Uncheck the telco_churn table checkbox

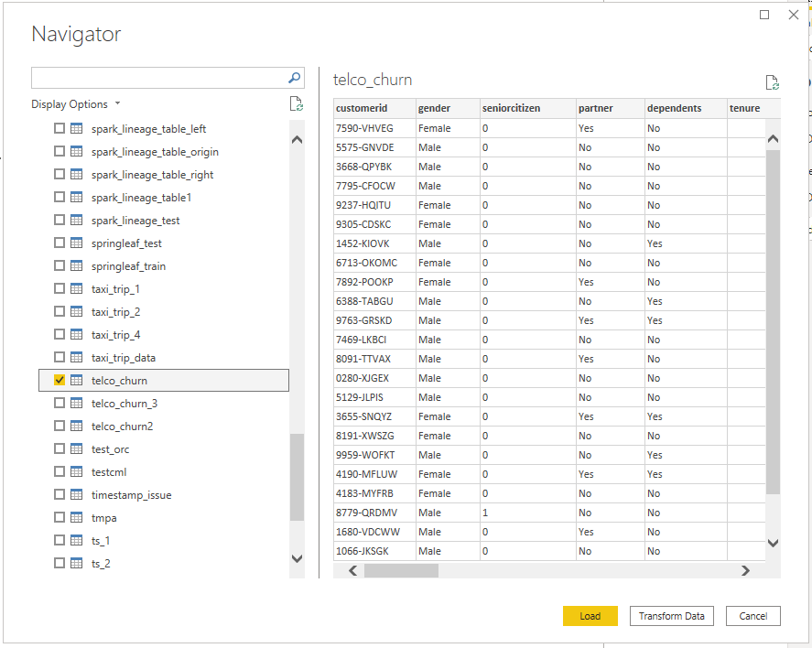60,380
